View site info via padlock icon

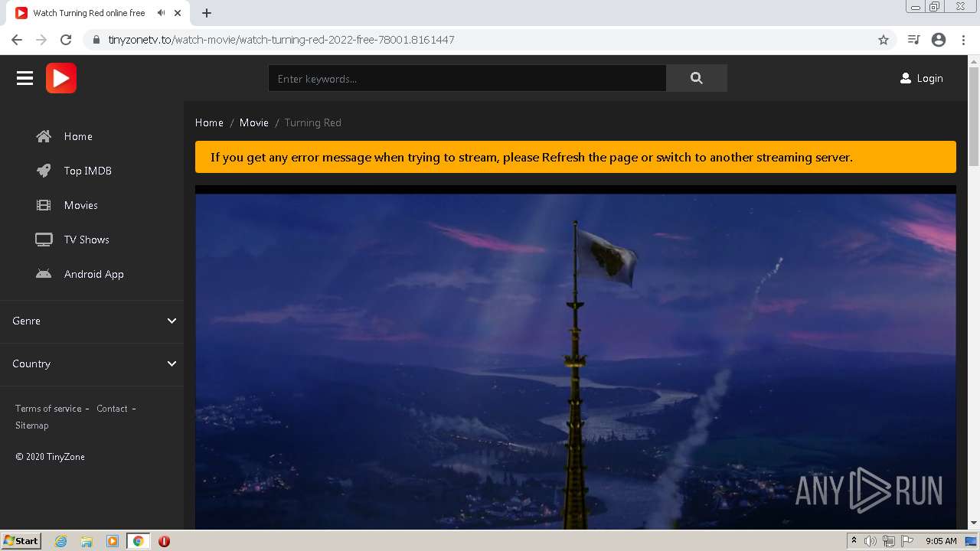coord(96,40)
